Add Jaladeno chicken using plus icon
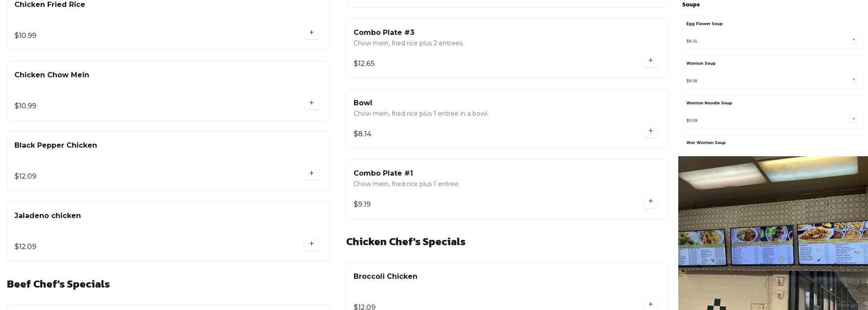868x310 pixels. pos(311,244)
